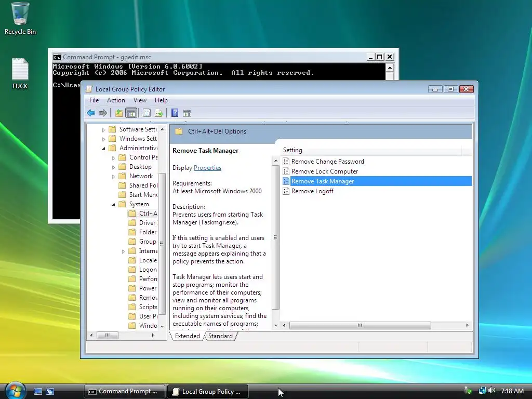The width and height of the screenshot is (532, 399).
Task: Select the Start Menu tree item
Action: (143, 195)
